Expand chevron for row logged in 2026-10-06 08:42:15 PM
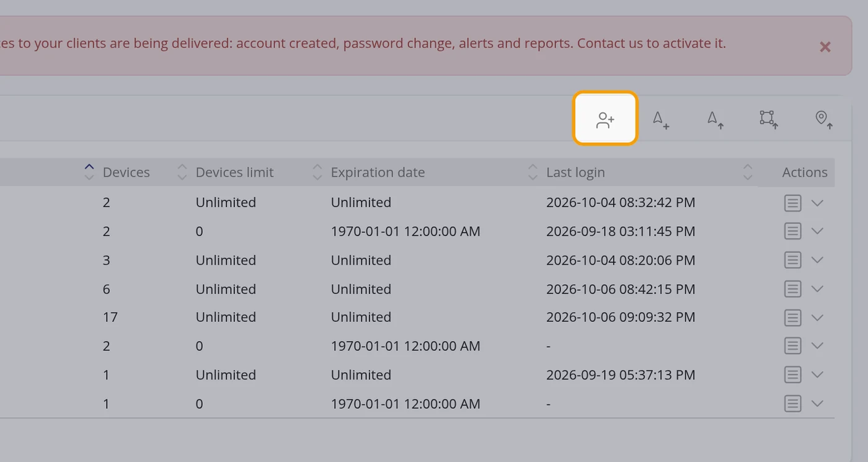 (x=817, y=288)
